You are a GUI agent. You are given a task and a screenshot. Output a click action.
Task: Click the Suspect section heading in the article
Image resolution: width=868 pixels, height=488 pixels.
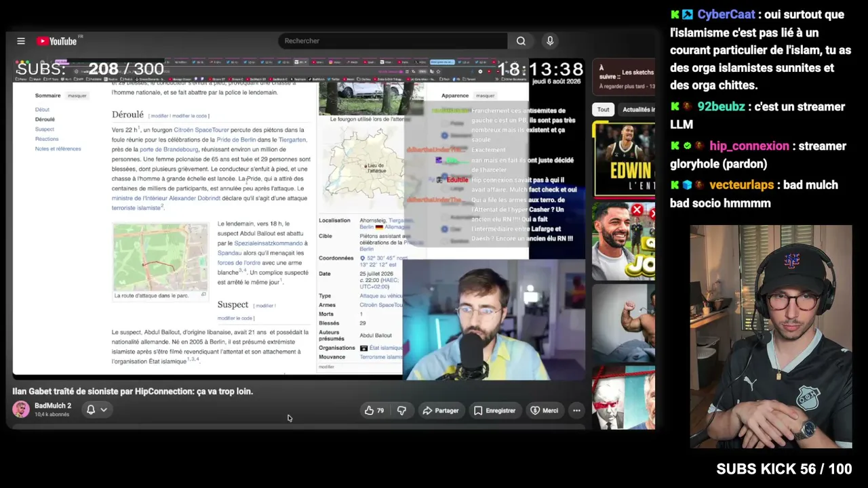pos(233,305)
